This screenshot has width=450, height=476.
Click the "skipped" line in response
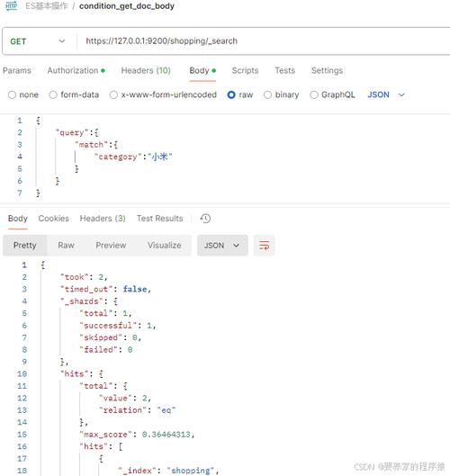(x=110, y=337)
